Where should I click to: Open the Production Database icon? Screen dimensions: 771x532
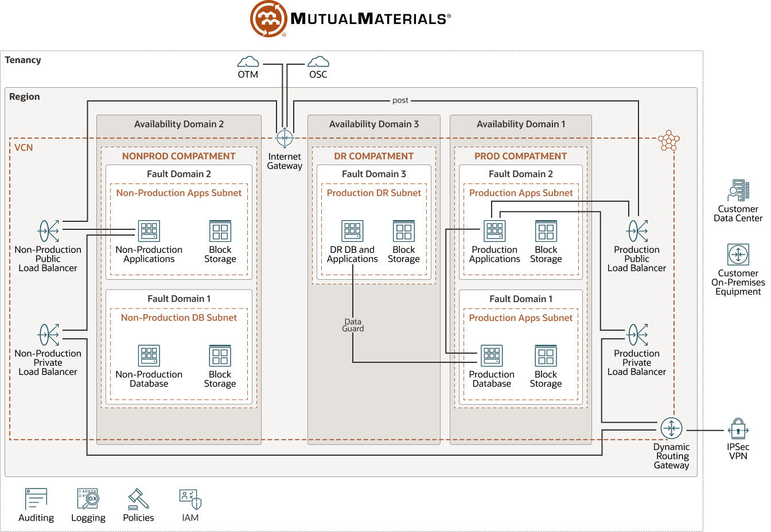(492, 355)
